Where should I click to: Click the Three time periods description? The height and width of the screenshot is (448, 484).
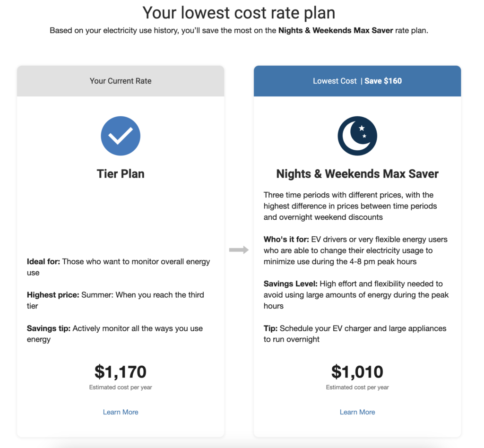coord(350,206)
